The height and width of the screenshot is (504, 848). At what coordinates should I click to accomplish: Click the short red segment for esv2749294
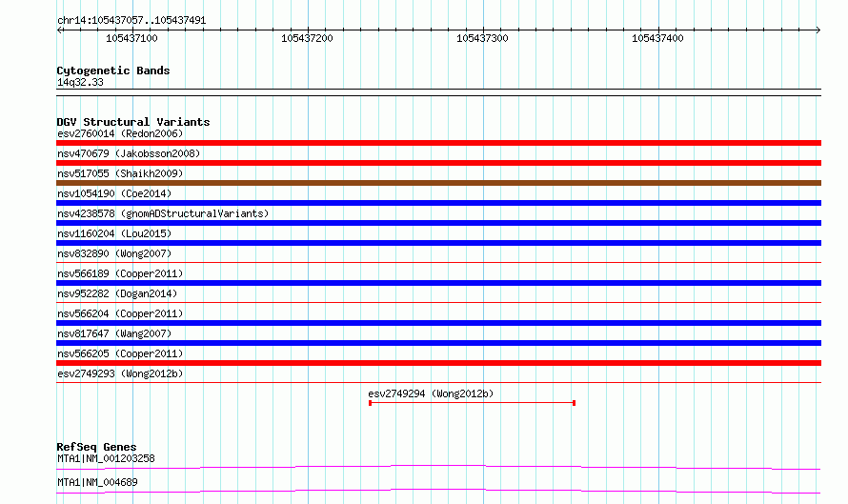pos(473,403)
